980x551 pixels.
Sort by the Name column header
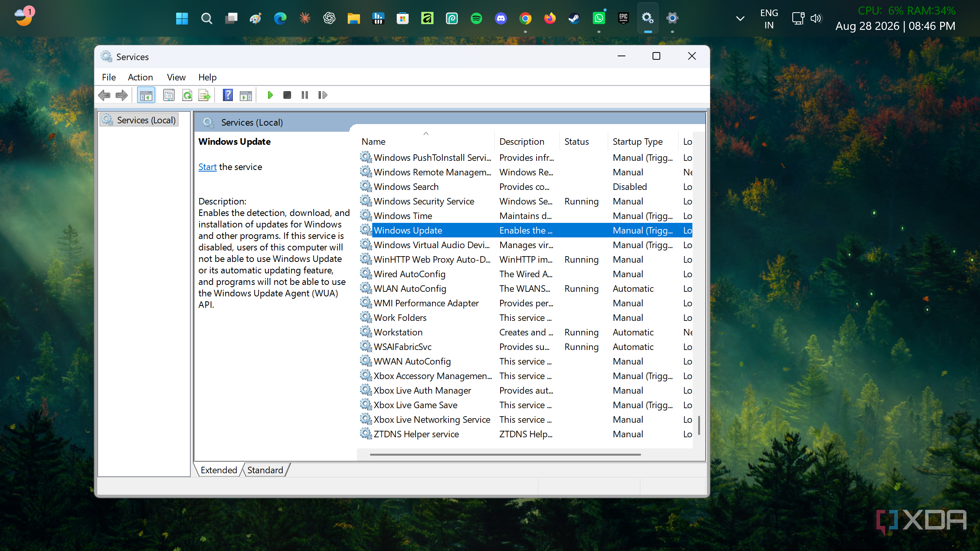pos(426,141)
